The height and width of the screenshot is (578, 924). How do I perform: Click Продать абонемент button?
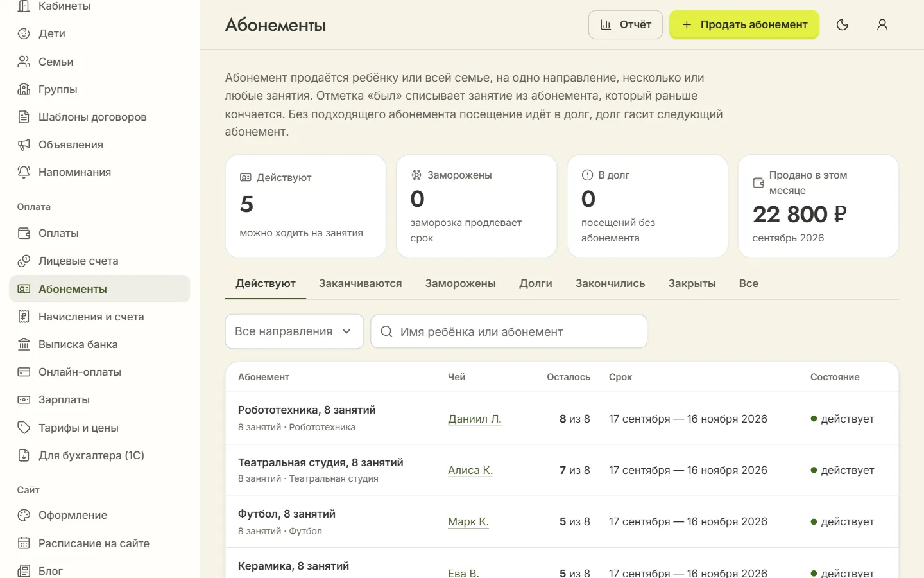(744, 24)
